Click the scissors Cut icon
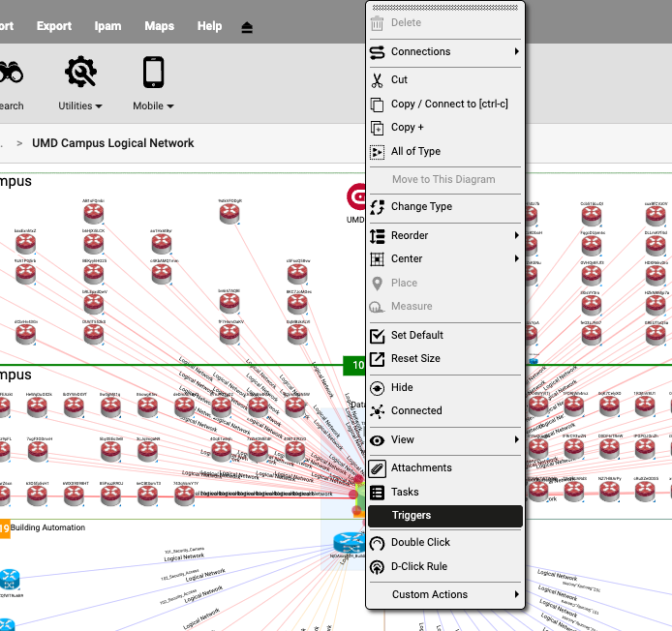Image resolution: width=672 pixels, height=631 pixels. click(377, 80)
